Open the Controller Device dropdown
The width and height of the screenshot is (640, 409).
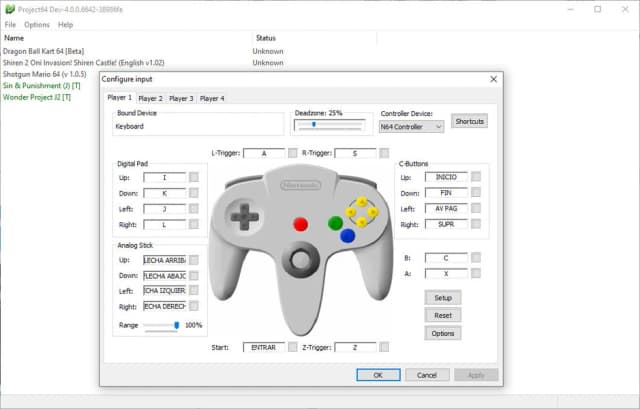pyautogui.click(x=411, y=127)
